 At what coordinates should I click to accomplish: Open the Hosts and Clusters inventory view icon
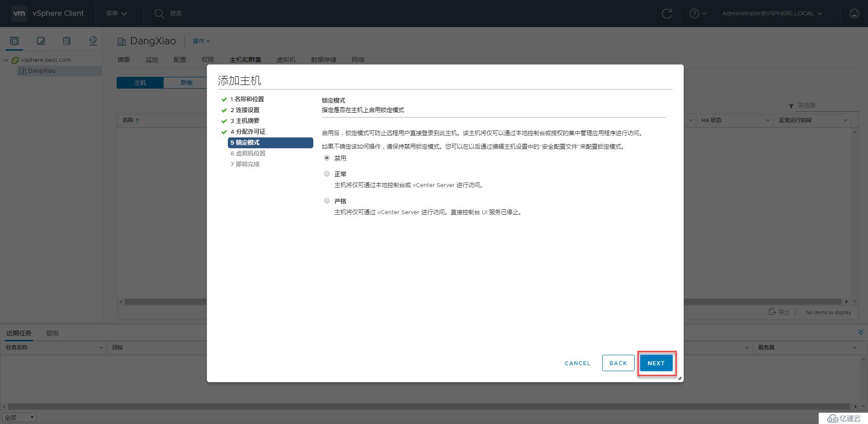click(x=14, y=41)
